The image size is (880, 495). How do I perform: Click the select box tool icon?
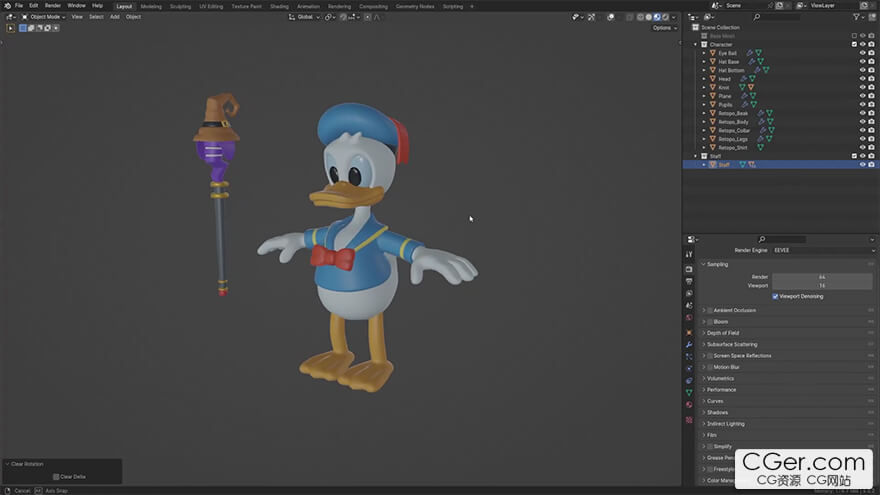pos(11,28)
